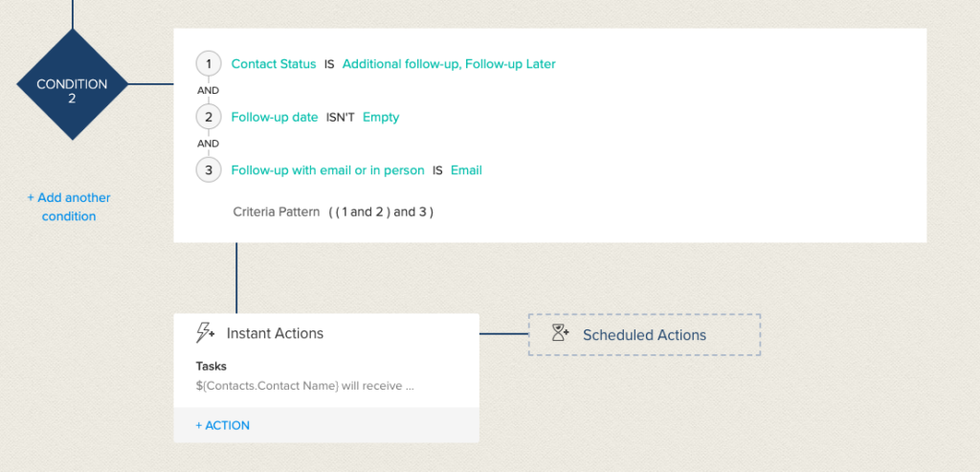Click the Empty value in criterion 2
The image size is (980, 472).
point(381,117)
